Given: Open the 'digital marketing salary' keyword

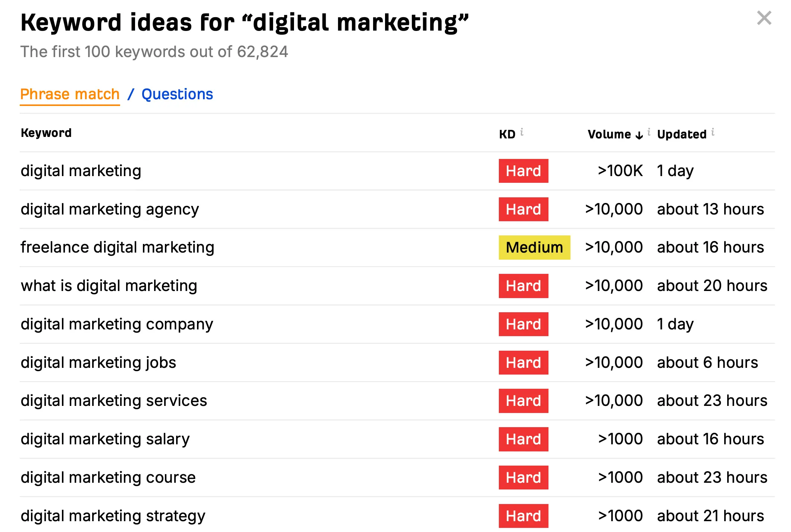Looking at the screenshot, I should coord(105,439).
